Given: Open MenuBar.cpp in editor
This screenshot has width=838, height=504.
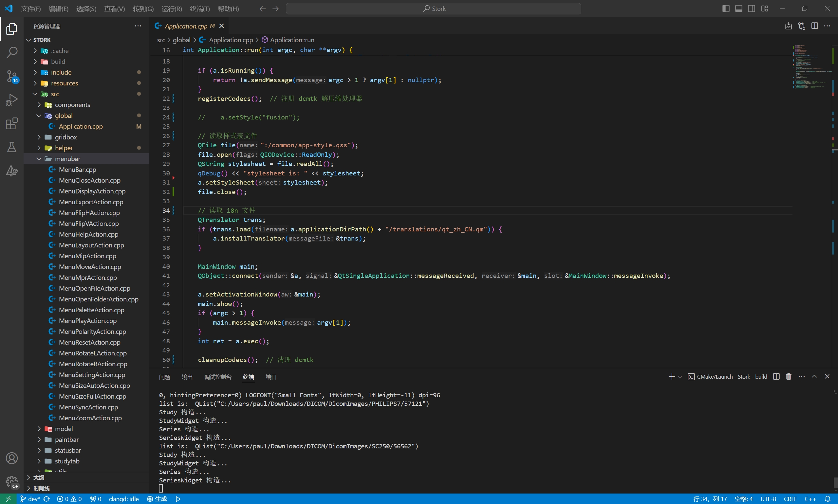Looking at the screenshot, I should (78, 169).
